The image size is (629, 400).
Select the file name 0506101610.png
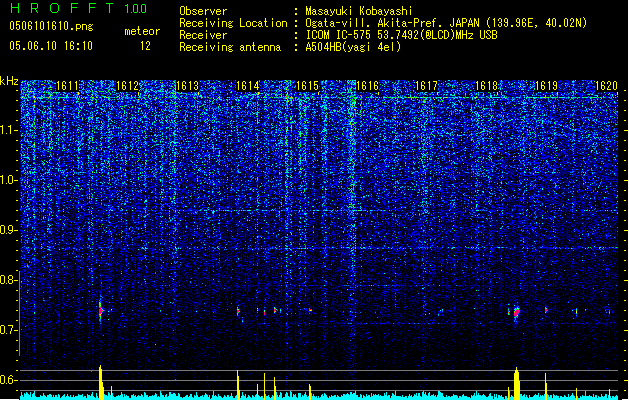click(x=51, y=26)
